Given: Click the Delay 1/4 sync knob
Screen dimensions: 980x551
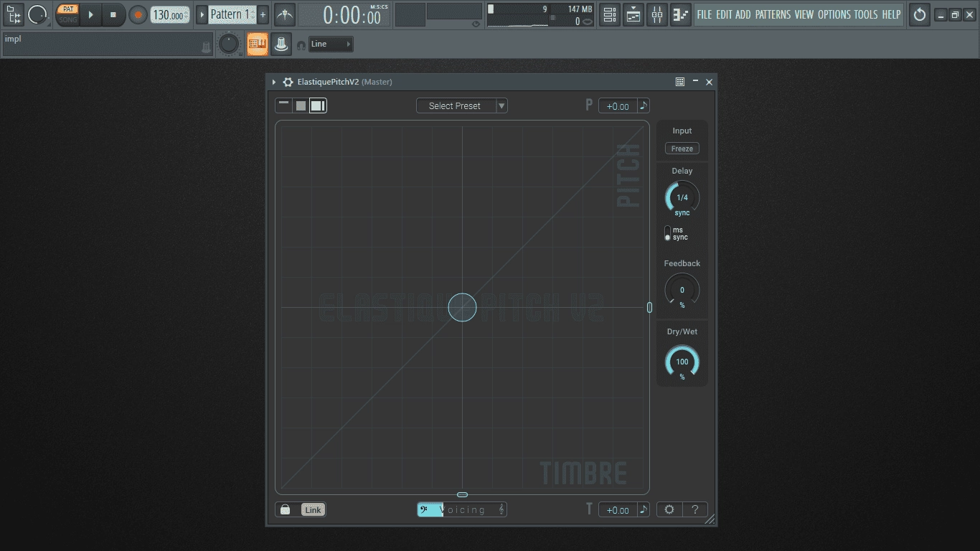Looking at the screenshot, I should [x=682, y=197].
